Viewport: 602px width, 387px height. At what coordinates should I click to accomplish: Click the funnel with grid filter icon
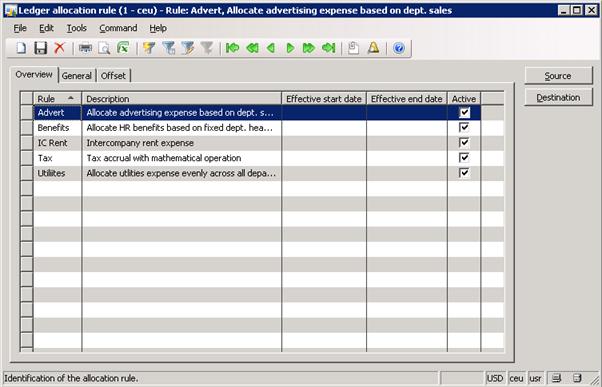coord(169,48)
